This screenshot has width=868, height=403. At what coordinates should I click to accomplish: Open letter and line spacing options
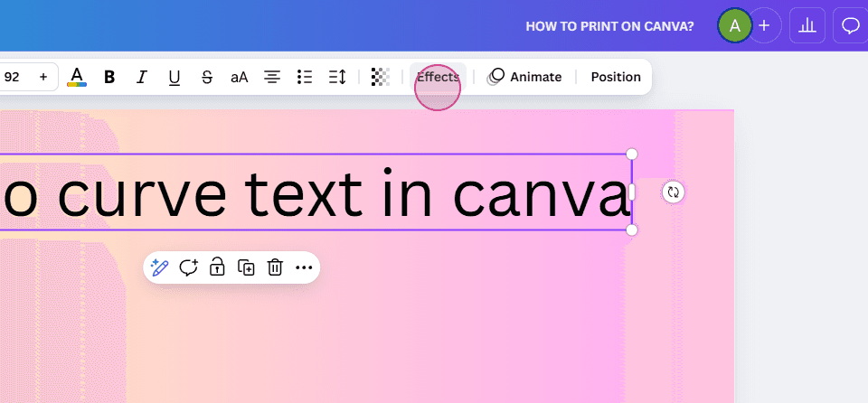(337, 77)
